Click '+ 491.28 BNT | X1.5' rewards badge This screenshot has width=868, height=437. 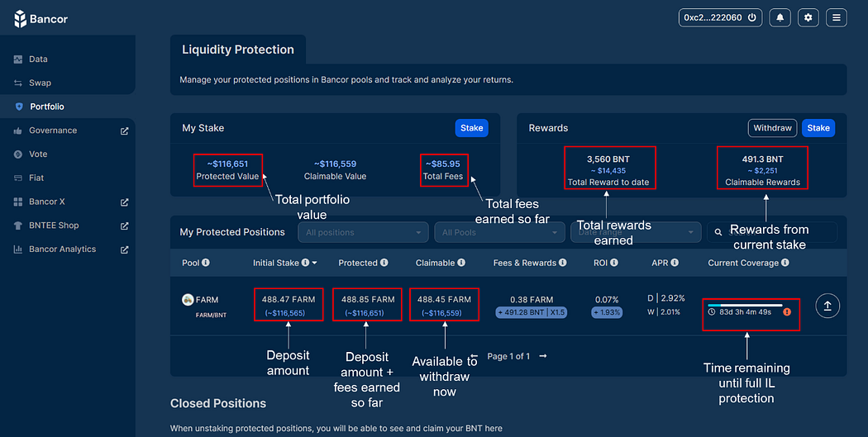click(532, 312)
